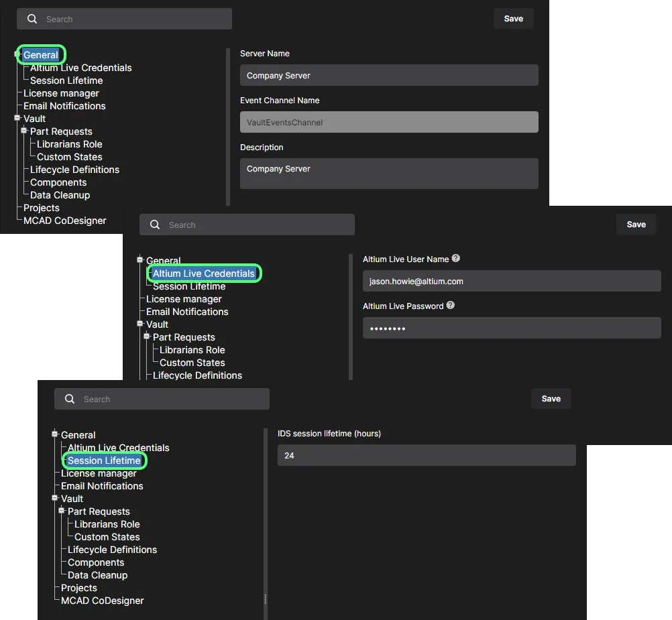Collapse Part Requests node in top panel tree

(24, 131)
